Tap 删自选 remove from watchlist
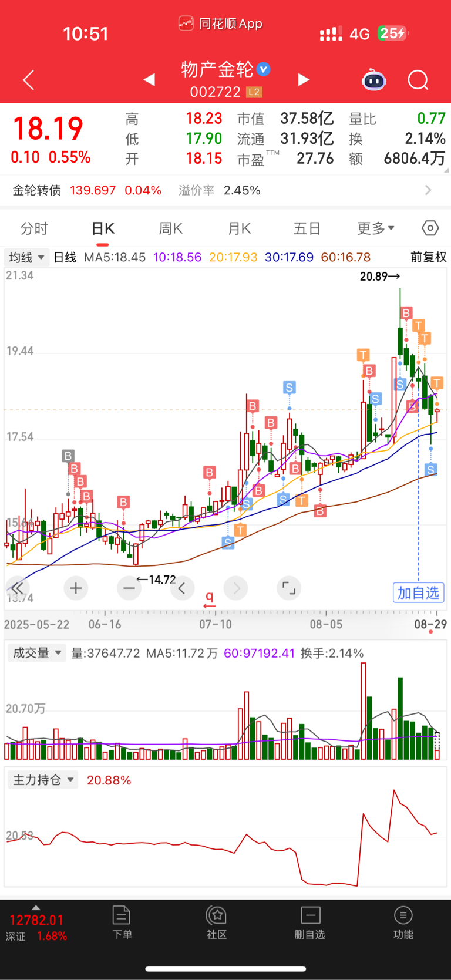Image resolution: width=451 pixels, height=980 pixels. 310,922
